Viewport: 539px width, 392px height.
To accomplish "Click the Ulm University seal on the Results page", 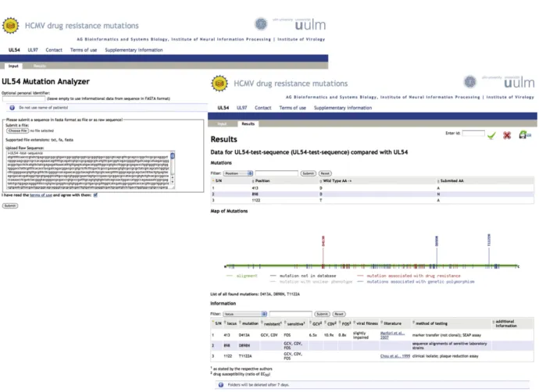I will (x=470, y=82).
